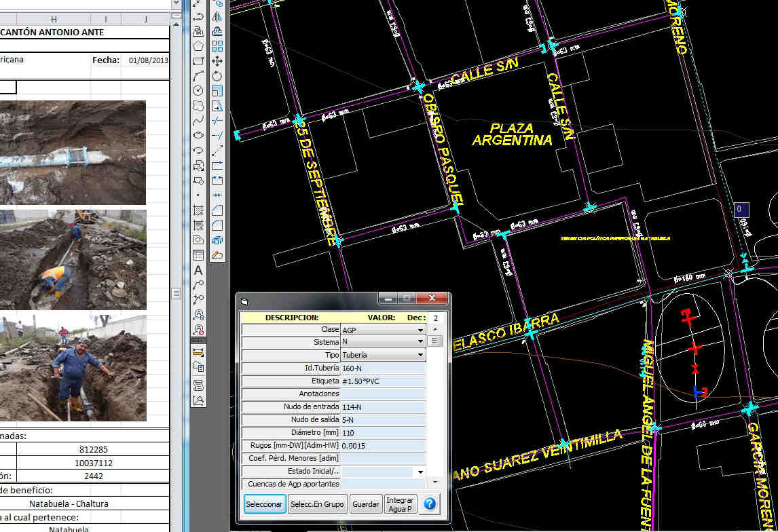This screenshot has width=778, height=532.
Task: Expand the Estado Inicial dropdown
Action: (421, 471)
